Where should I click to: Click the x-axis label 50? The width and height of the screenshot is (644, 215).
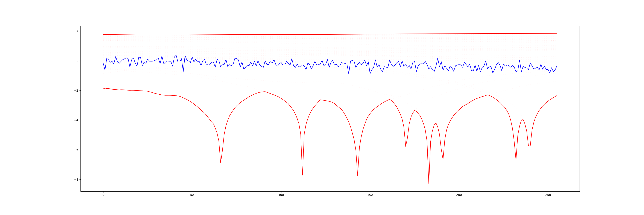click(x=192, y=195)
